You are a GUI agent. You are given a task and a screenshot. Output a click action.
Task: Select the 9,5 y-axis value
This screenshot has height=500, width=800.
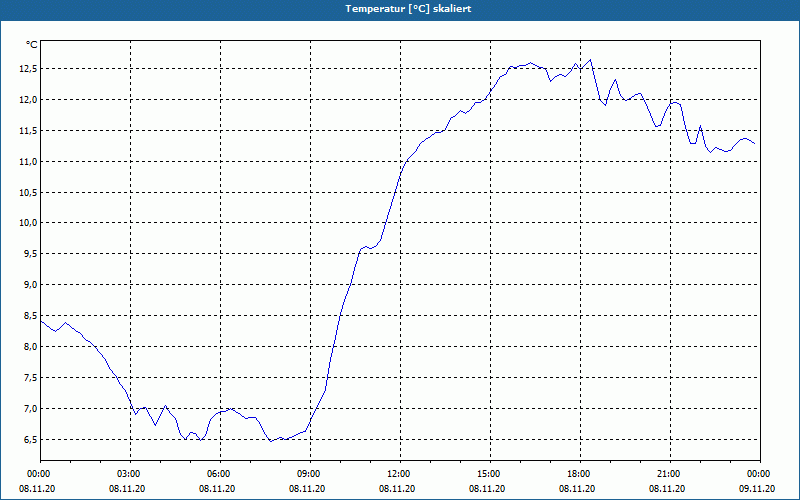point(31,254)
